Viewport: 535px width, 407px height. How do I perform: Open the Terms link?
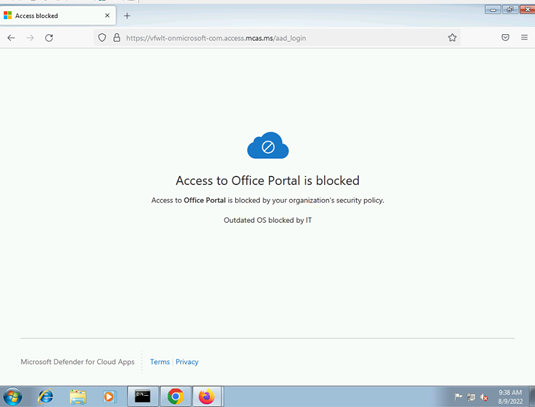pyautogui.click(x=160, y=362)
